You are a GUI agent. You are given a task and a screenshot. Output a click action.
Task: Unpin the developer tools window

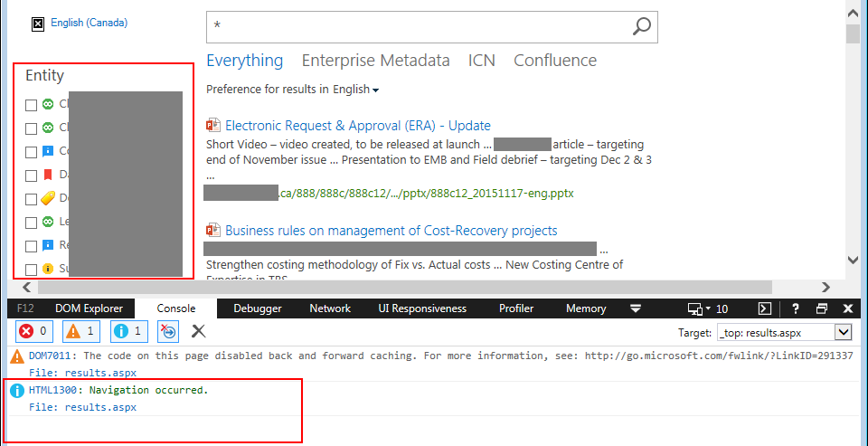point(822,308)
